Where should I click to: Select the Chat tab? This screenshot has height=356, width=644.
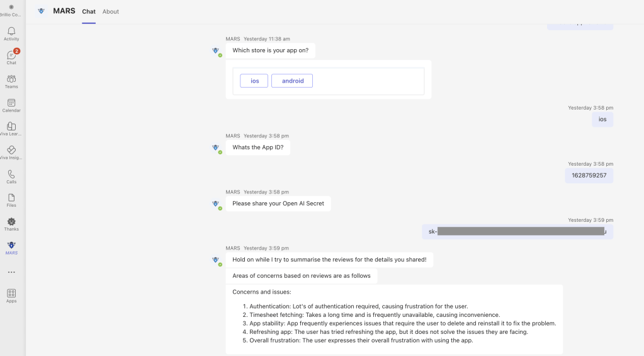point(89,11)
